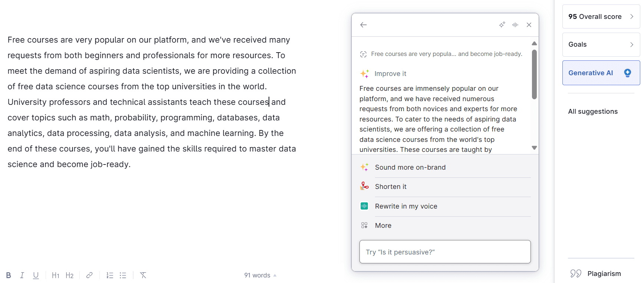Show All suggestions
The width and height of the screenshot is (644, 283).
(x=593, y=111)
